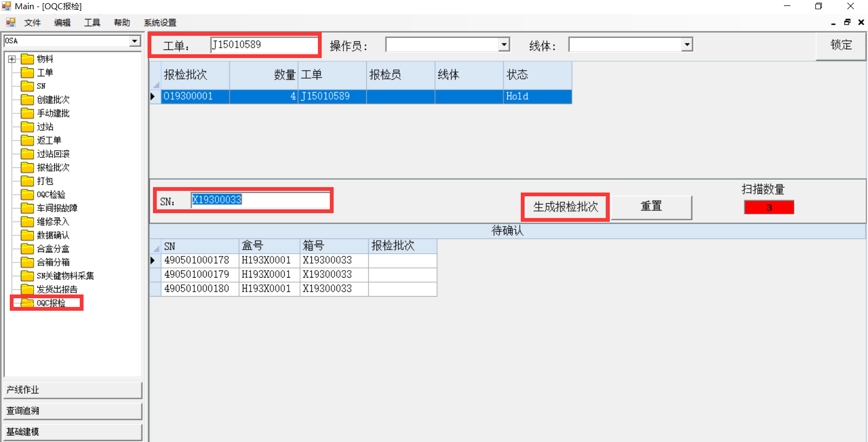Click the red 扫描数量 indicator box
The height and width of the screenshot is (442, 868).
pos(769,208)
